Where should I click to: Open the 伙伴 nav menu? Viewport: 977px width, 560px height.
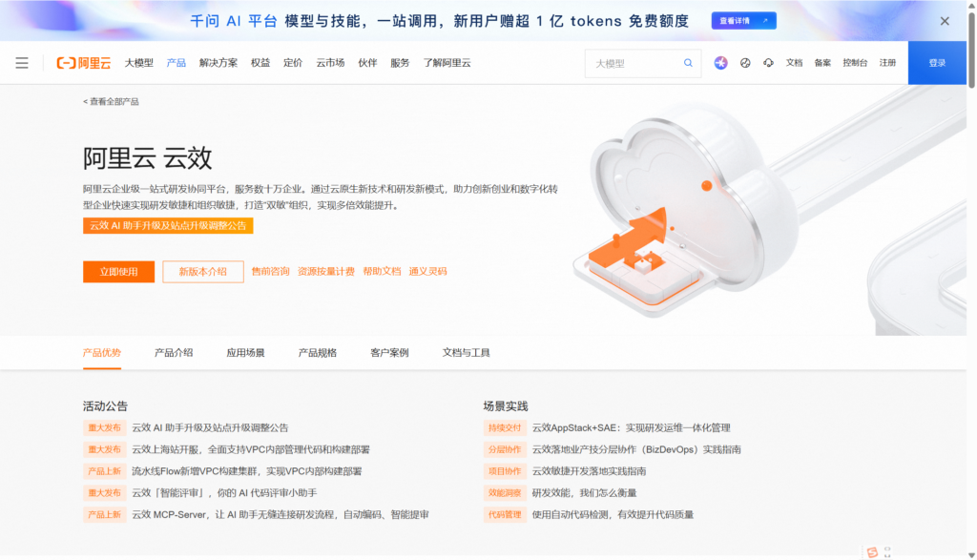point(367,63)
